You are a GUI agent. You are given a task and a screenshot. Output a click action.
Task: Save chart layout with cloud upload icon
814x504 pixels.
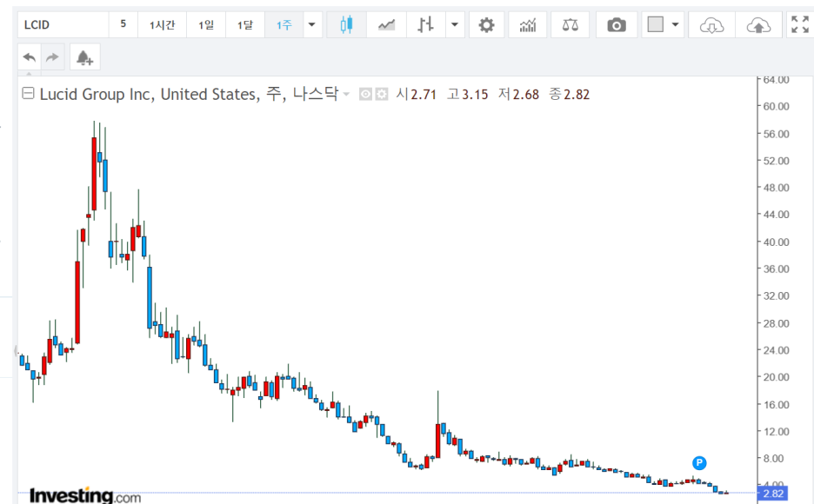pyautogui.click(x=758, y=25)
